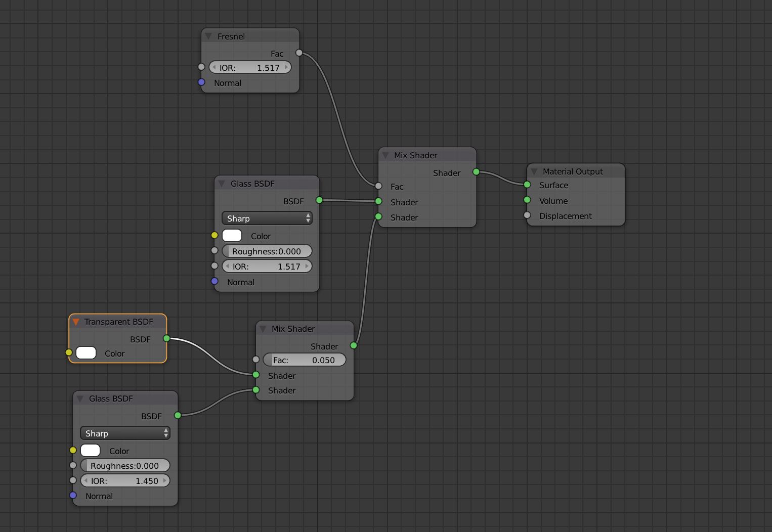The width and height of the screenshot is (772, 532).
Task: Click Shader output socket of Mix Shader feeding Surface
Action: (476, 172)
